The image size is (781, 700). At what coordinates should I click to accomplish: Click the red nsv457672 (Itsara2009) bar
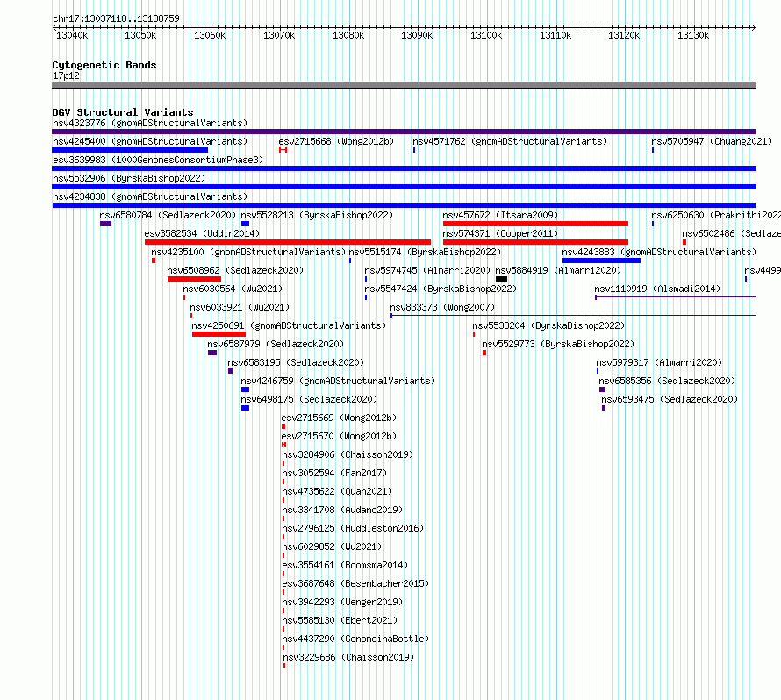tap(535, 224)
